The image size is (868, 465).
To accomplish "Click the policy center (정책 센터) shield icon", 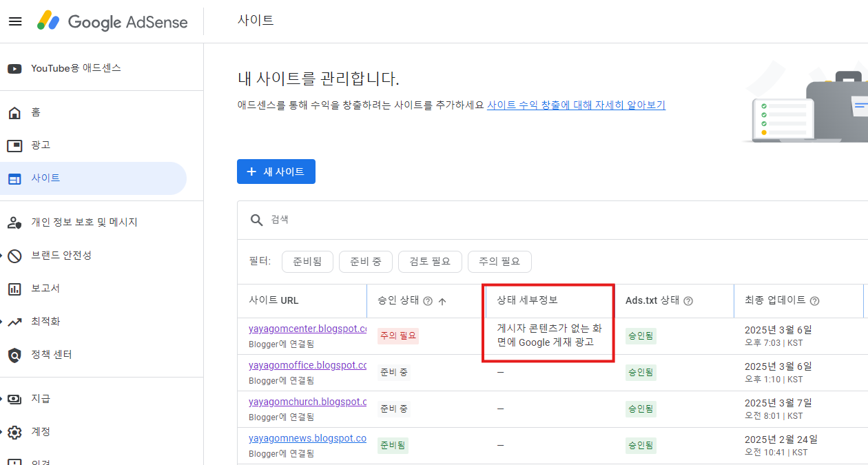I will pos(14,355).
